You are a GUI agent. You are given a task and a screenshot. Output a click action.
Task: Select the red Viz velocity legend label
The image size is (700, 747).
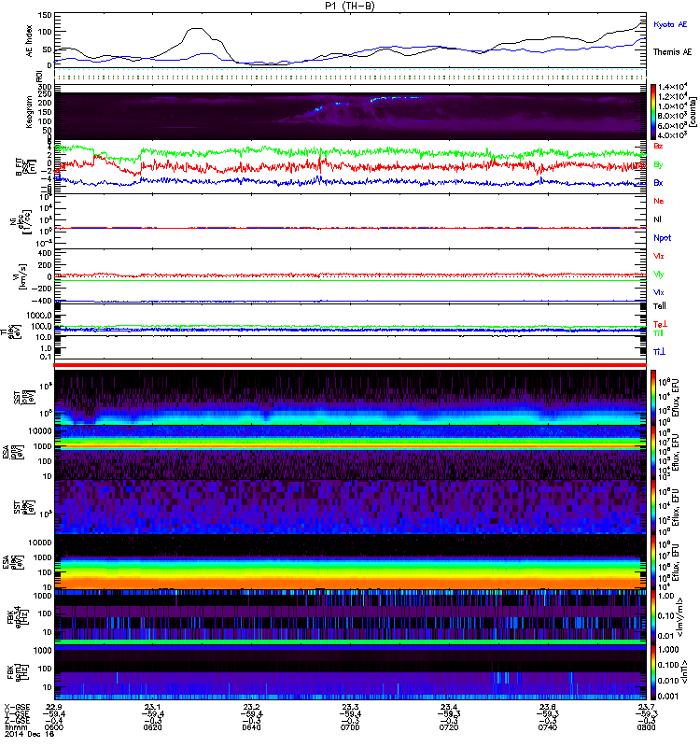pyautogui.click(x=658, y=256)
